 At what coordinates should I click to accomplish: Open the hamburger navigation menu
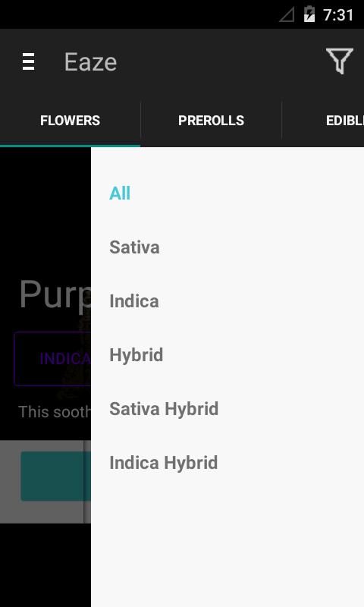[28, 62]
